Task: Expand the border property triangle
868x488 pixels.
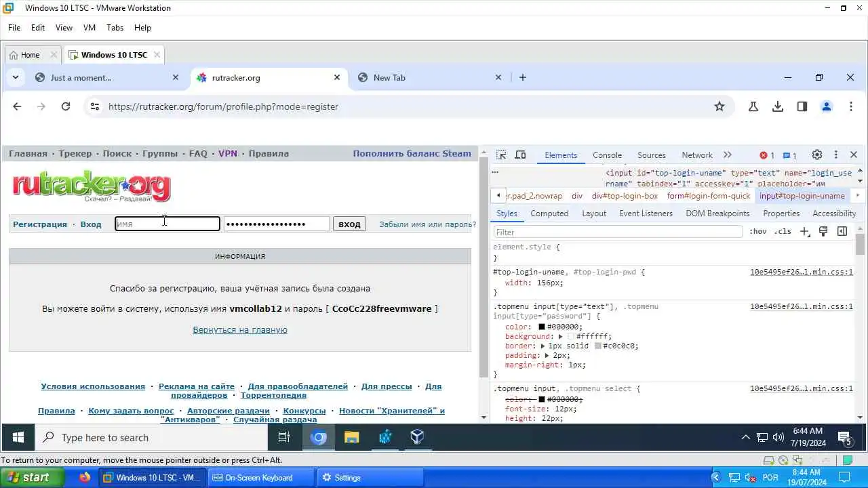Action: 542,346
